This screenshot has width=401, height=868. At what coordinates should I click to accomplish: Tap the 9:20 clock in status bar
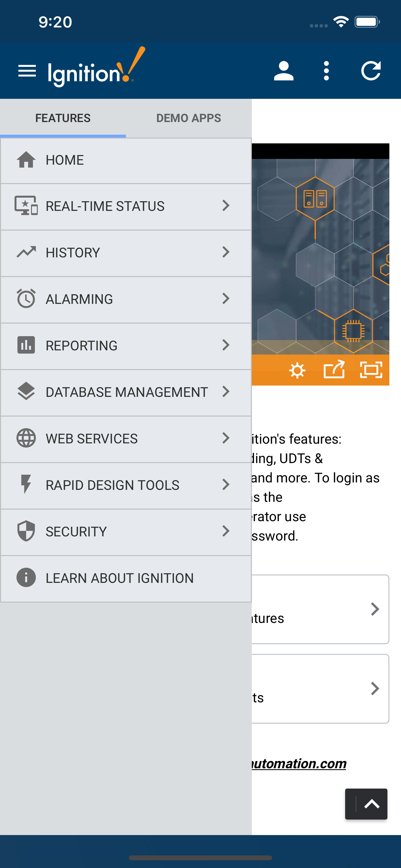point(55,22)
